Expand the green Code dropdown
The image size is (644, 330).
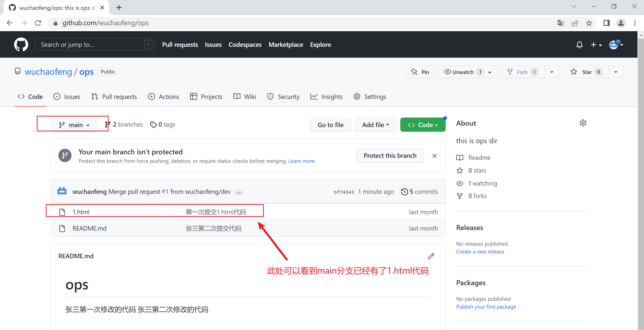423,125
